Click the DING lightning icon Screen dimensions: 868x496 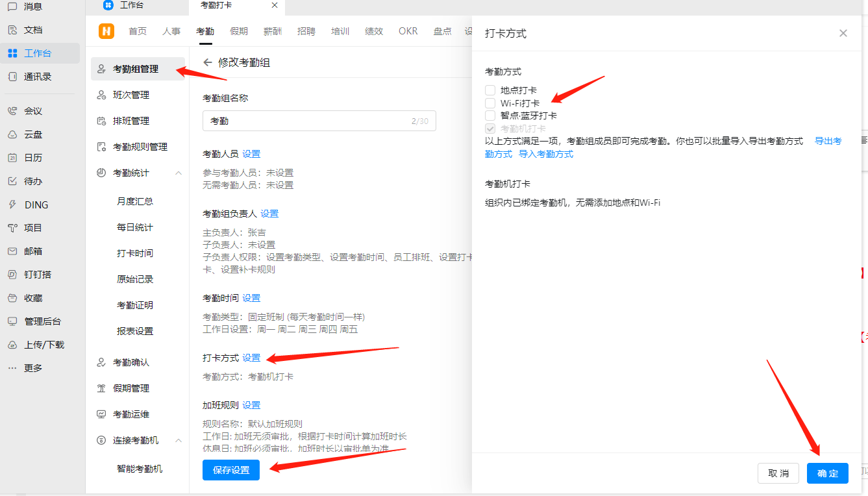click(x=12, y=205)
